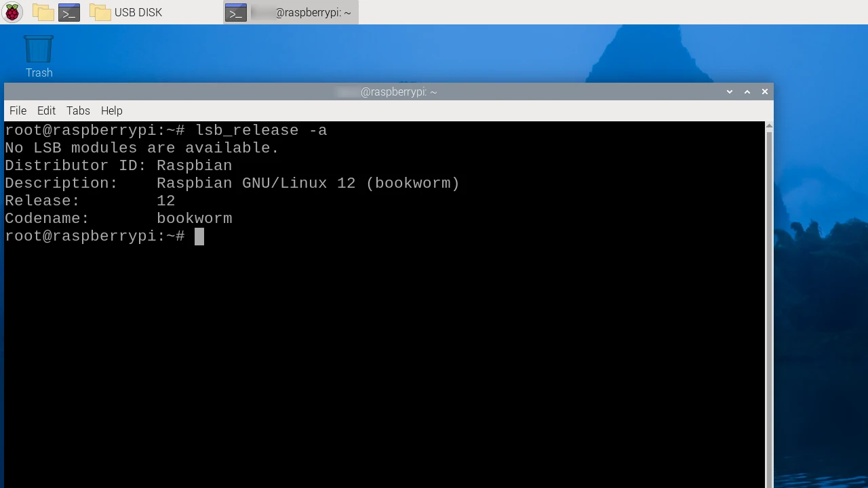
Task: Click the typed lsb_release -a command text
Action: pyautogui.click(x=261, y=130)
